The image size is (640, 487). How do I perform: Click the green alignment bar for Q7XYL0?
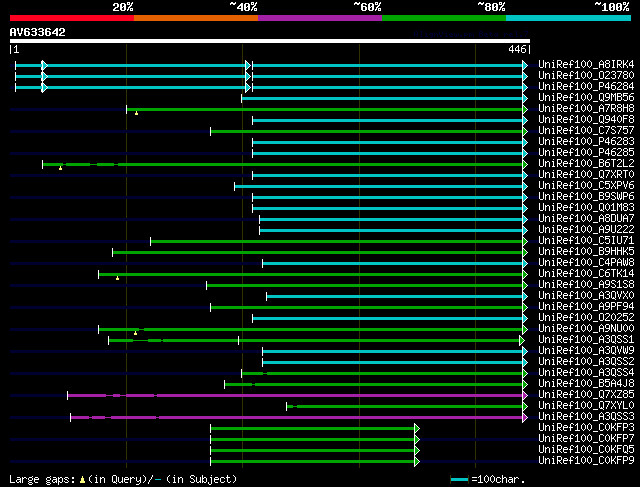(x=407, y=407)
